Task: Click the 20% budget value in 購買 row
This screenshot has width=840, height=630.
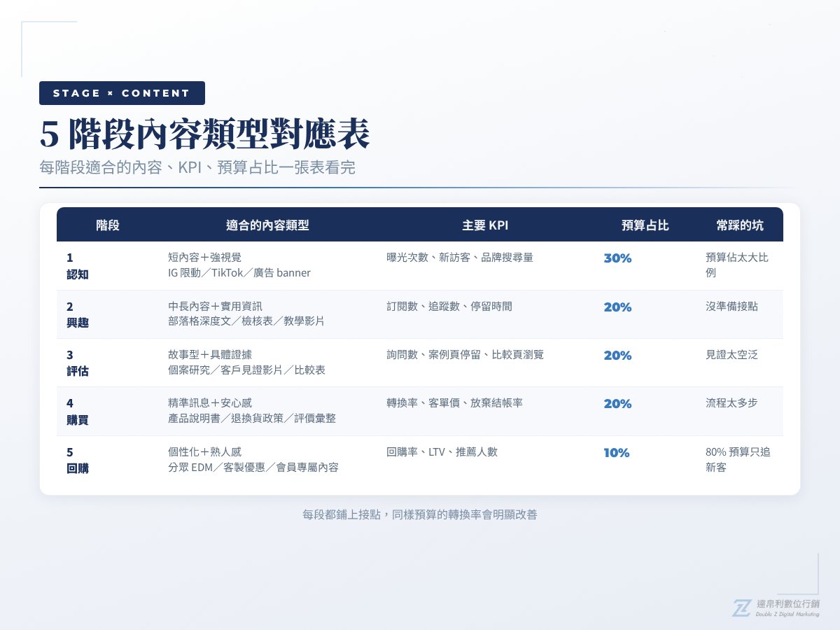Action: [617, 404]
